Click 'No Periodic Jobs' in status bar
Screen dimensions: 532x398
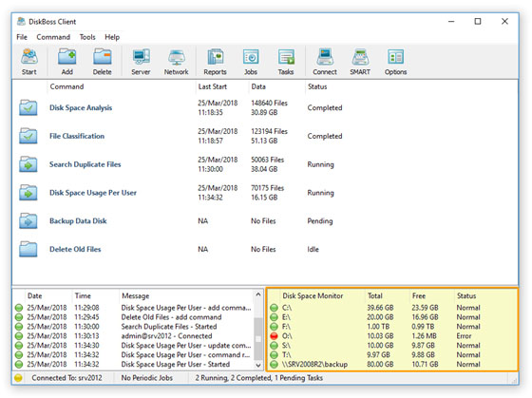(x=147, y=378)
